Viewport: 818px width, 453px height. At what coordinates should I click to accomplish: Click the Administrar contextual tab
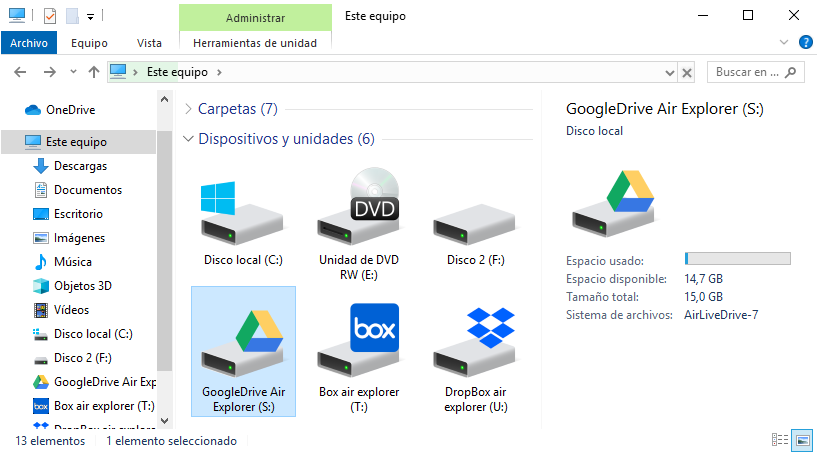pos(255,18)
